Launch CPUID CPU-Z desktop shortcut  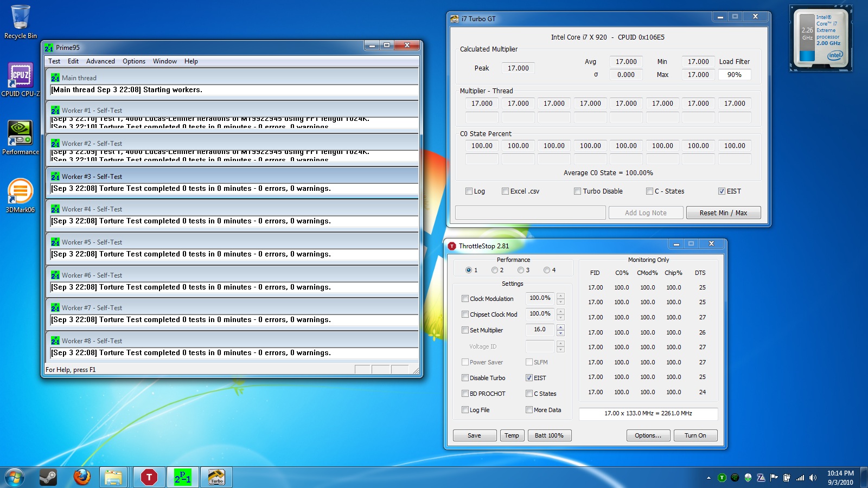21,80
